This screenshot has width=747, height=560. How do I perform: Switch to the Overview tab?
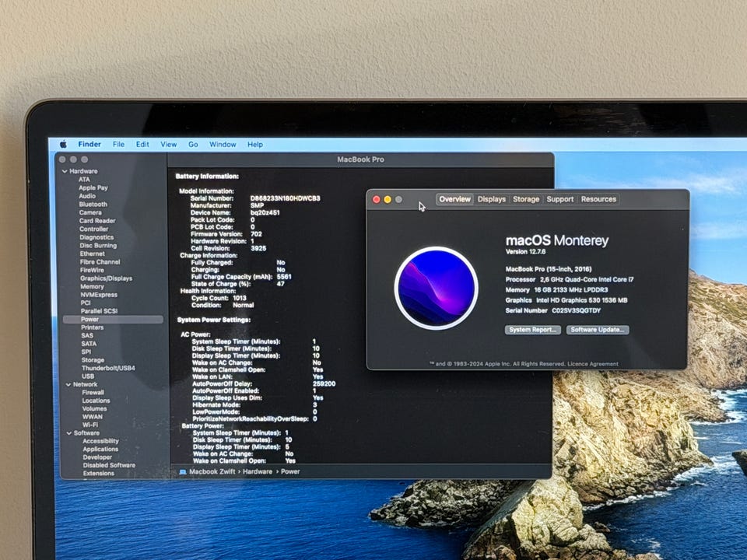pos(454,199)
